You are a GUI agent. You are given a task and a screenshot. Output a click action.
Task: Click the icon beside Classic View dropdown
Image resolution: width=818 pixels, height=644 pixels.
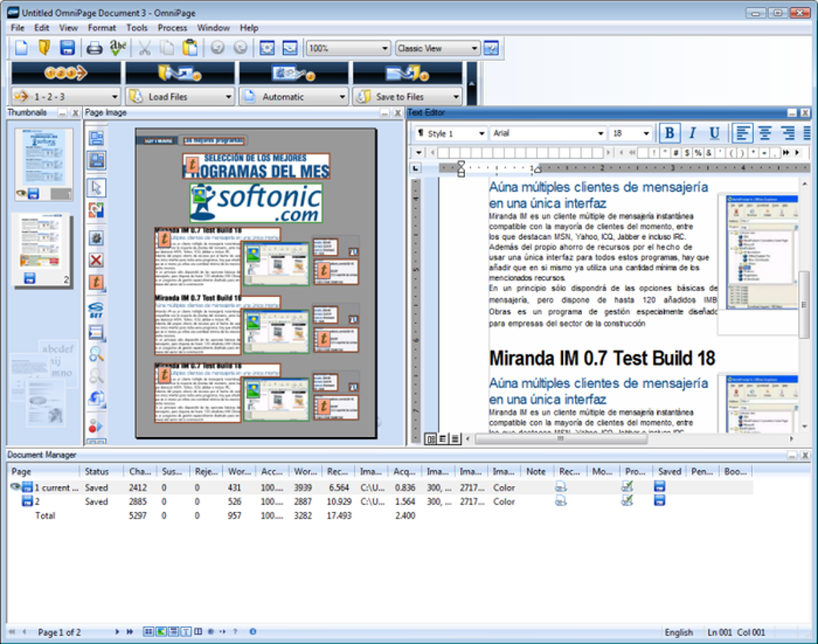tap(491, 48)
